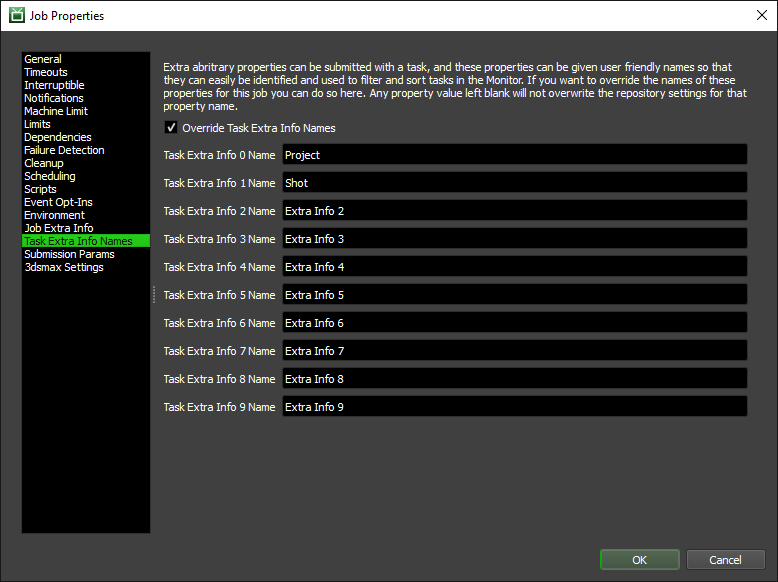Click the splitter handle beside sidebar
The width and height of the screenshot is (778, 582).
[154, 294]
